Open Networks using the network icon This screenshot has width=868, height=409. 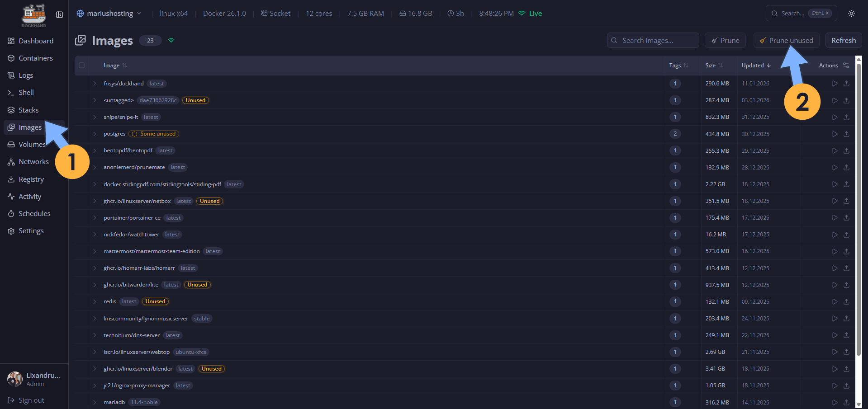[10, 161]
